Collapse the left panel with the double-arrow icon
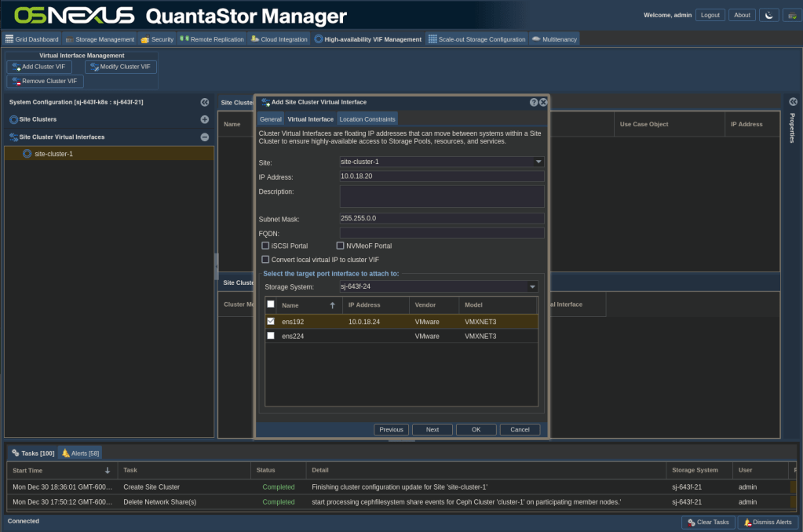The width and height of the screenshot is (803, 532). (204, 102)
